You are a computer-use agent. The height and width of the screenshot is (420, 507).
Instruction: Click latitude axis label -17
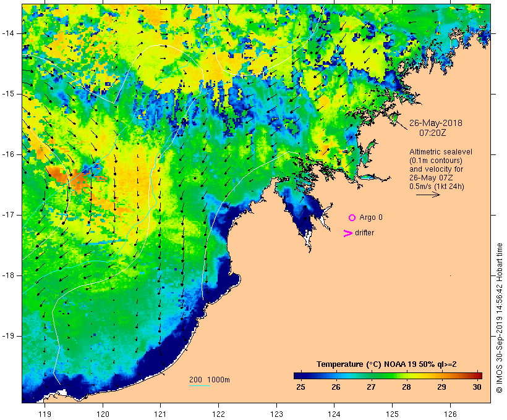(x=8, y=215)
